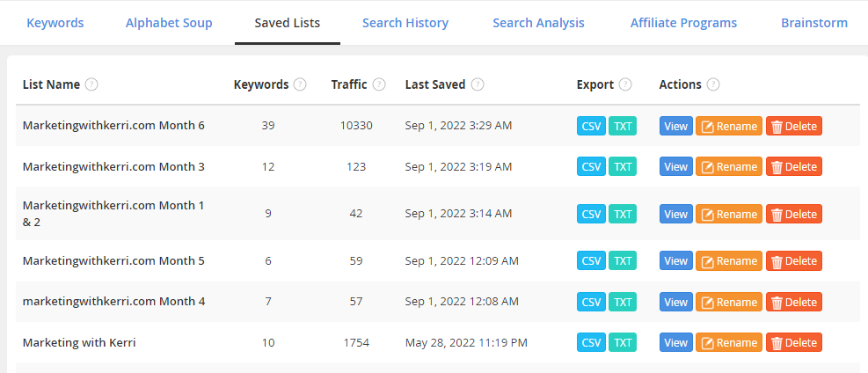Rename the Marketing with Kerri list
868x373 pixels.
tap(729, 342)
